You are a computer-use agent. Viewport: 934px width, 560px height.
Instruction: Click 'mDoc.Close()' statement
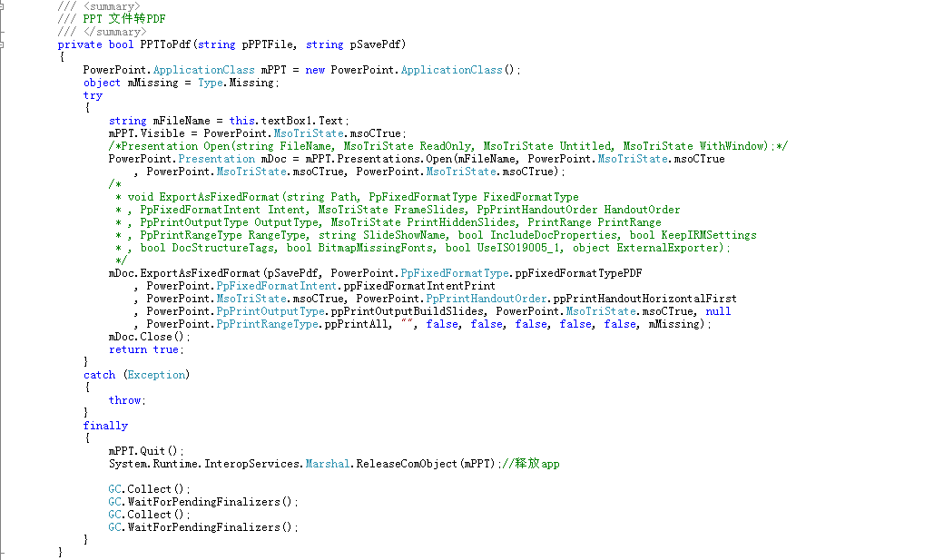[x=150, y=337]
